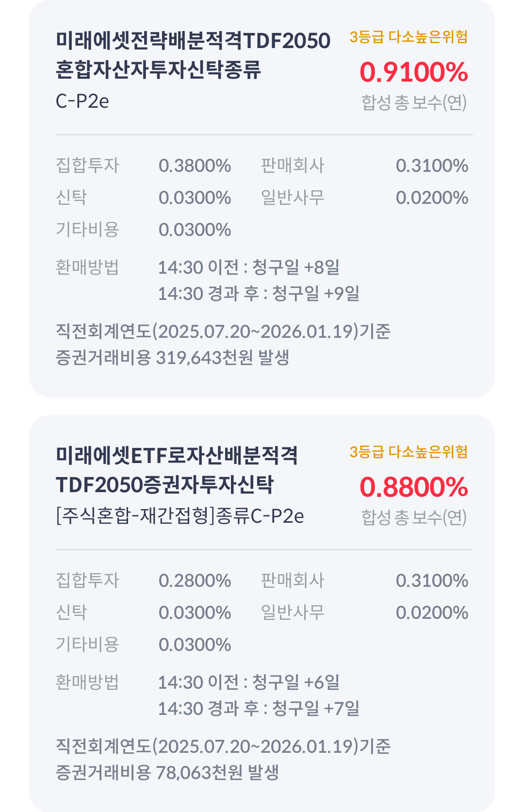Tap 청구일 +7일 redemption line
524x812 pixels.
click(x=259, y=709)
